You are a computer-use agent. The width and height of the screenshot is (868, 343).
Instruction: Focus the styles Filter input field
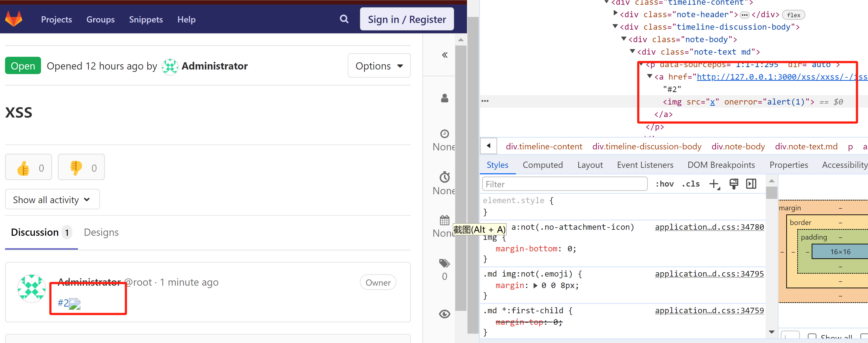point(565,184)
